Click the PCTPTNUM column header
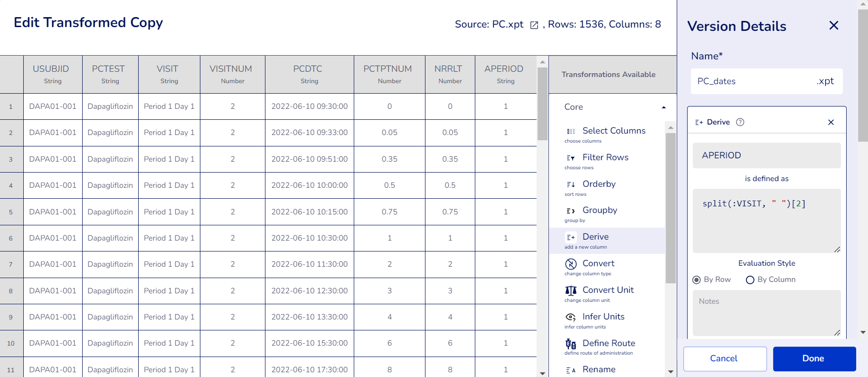This screenshot has height=377, width=868. 389,74
